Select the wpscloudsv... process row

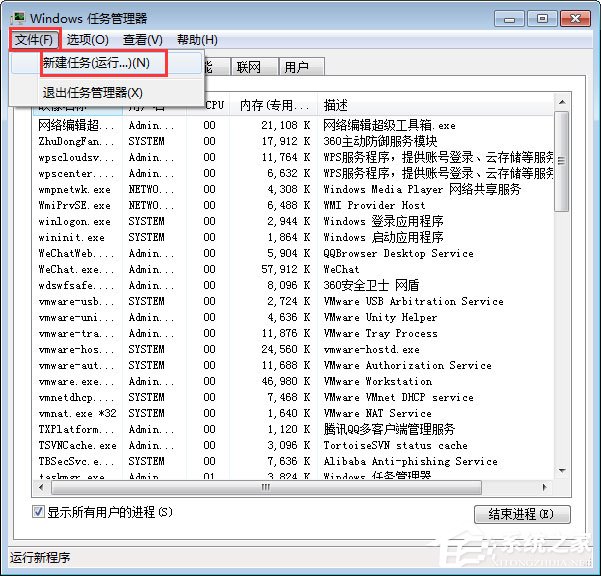pos(293,157)
